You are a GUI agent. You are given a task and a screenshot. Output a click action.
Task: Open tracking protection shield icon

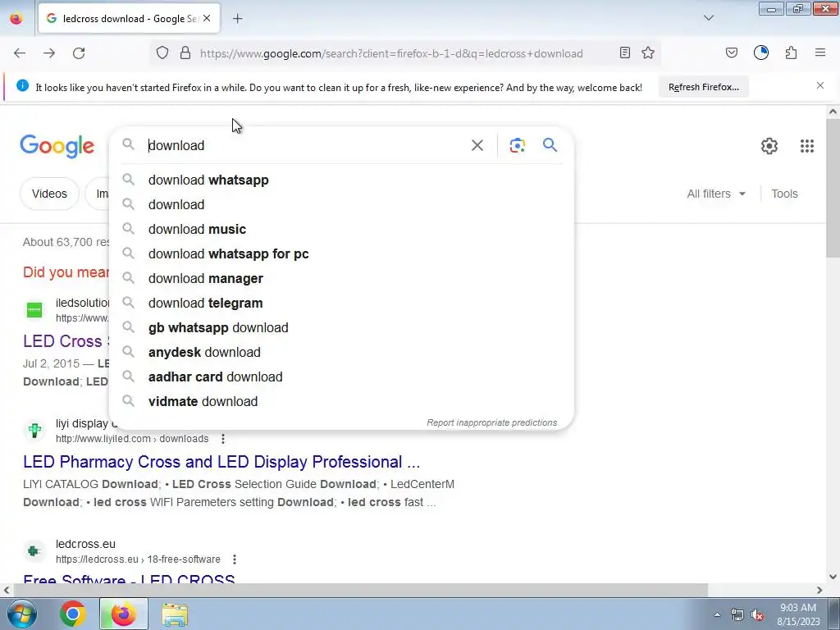click(x=162, y=52)
